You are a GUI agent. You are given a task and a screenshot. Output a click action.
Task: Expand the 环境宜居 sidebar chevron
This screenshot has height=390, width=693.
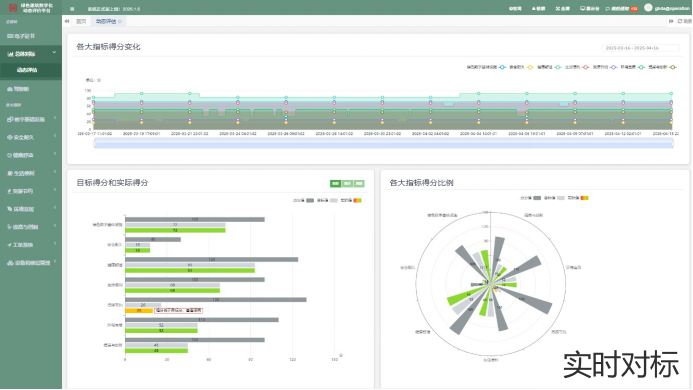pyautogui.click(x=55, y=207)
